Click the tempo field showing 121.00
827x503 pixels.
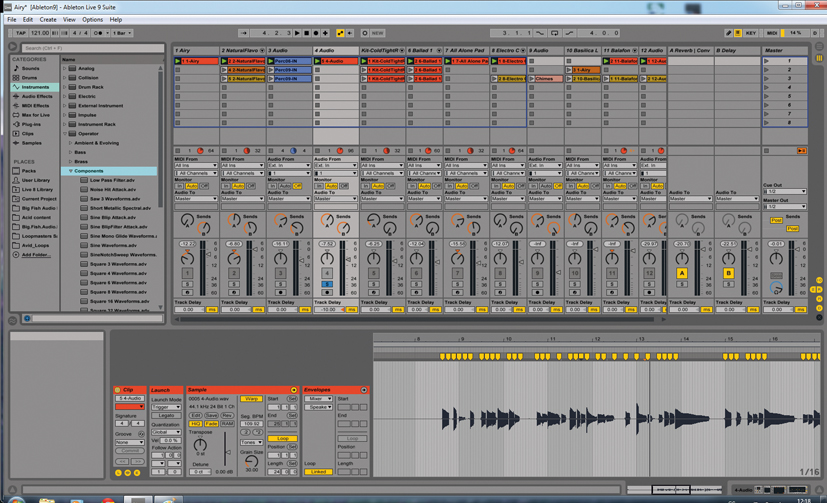pyautogui.click(x=40, y=33)
